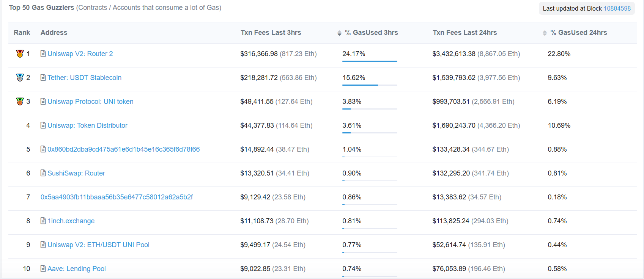Sort by % GasUsed 24hrs column arrow

coord(545,33)
